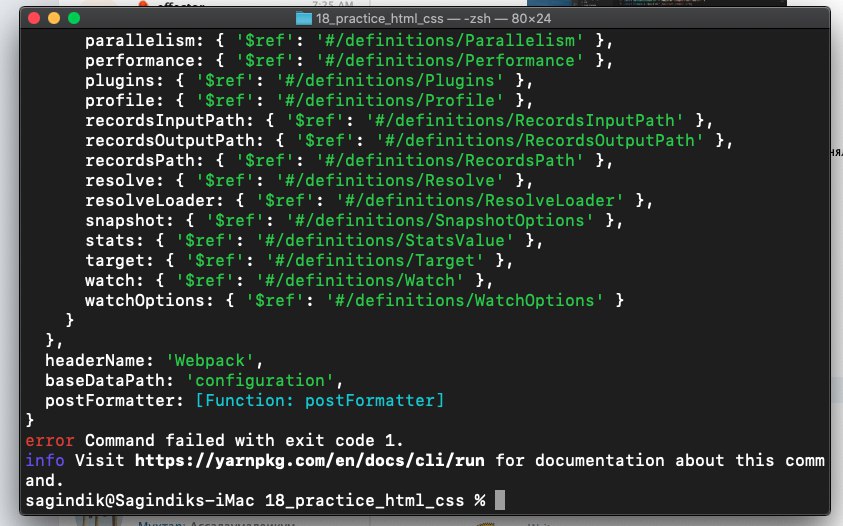Click the red 'error' word
The image size is (843, 526).
pyautogui.click(x=49, y=440)
